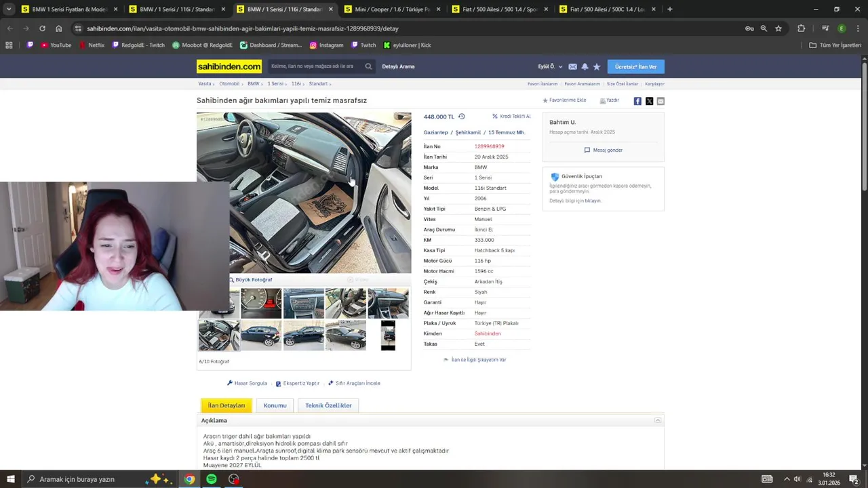Viewport: 868px width, 488px height.
Task: Open a new browser tab
Action: coord(669,9)
